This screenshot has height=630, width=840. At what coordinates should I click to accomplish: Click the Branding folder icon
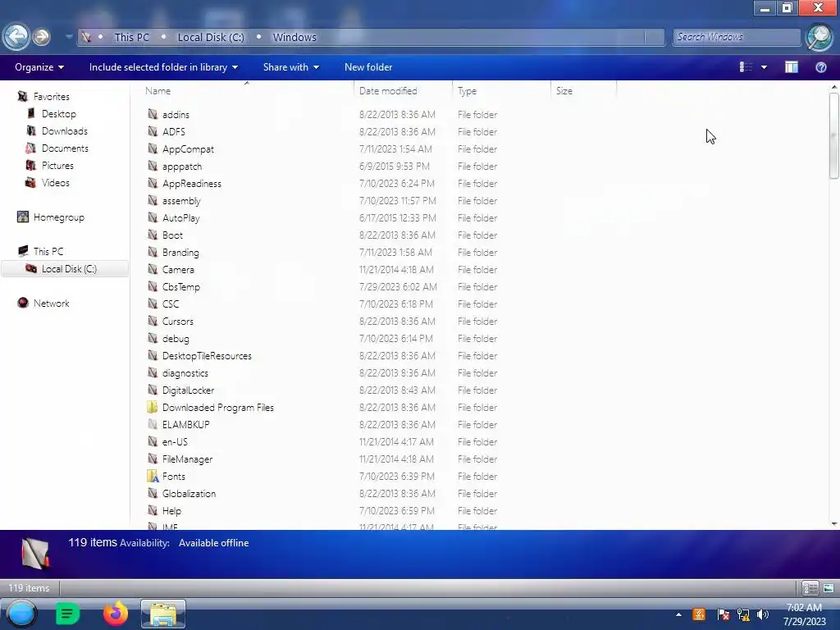point(153,253)
